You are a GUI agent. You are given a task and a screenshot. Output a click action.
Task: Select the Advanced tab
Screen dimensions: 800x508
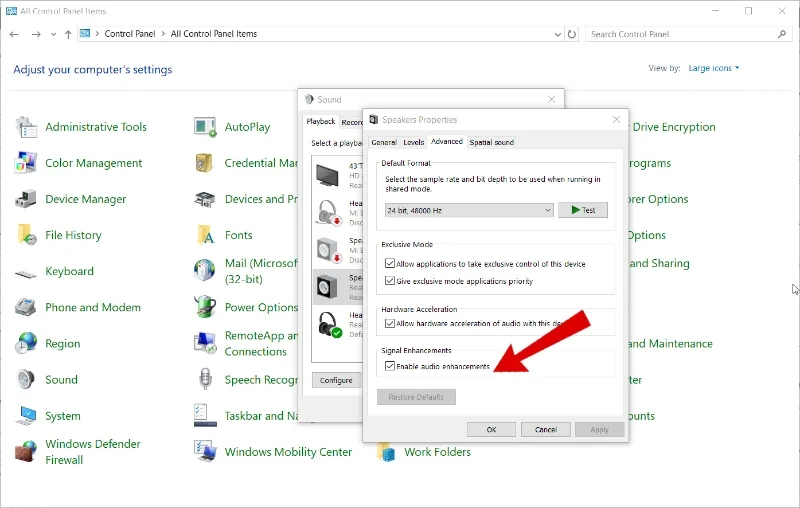[x=447, y=142]
